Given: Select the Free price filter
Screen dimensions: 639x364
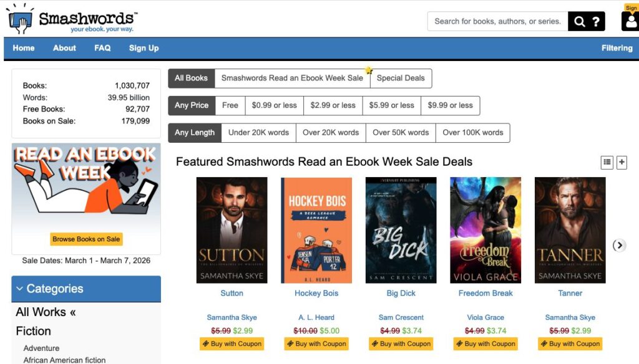Looking at the screenshot, I should [230, 105].
